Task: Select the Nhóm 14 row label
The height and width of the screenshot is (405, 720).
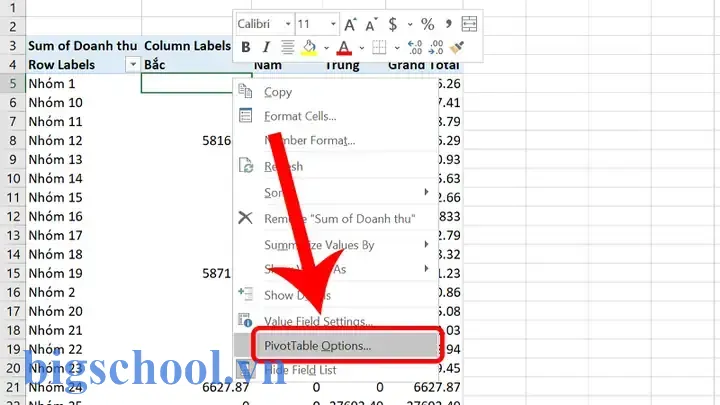Action: pyautogui.click(x=83, y=178)
